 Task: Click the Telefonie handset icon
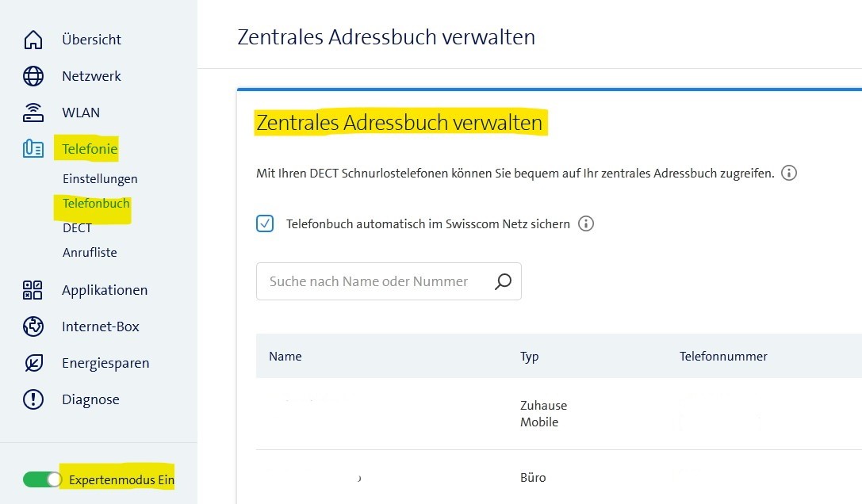click(32, 148)
